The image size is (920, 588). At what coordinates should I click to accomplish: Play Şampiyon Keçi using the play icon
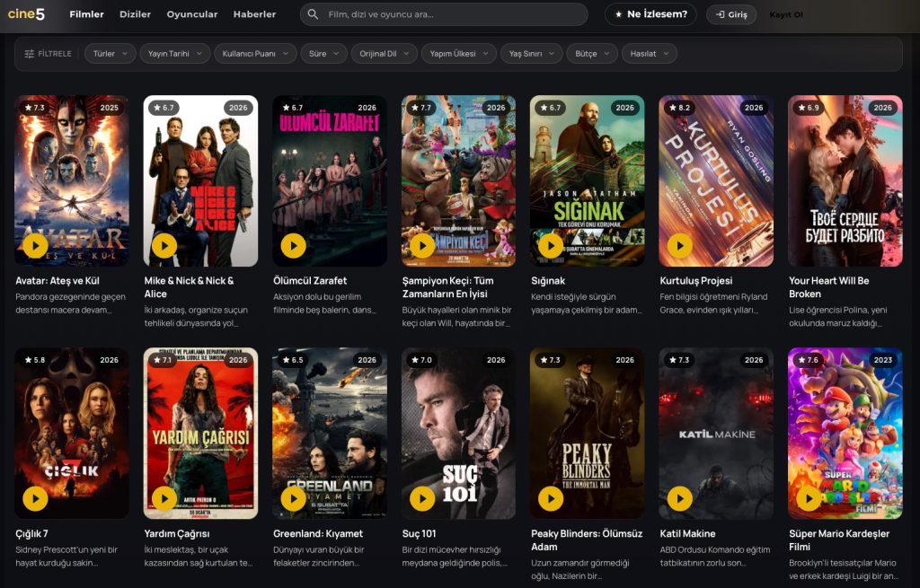[x=422, y=246]
